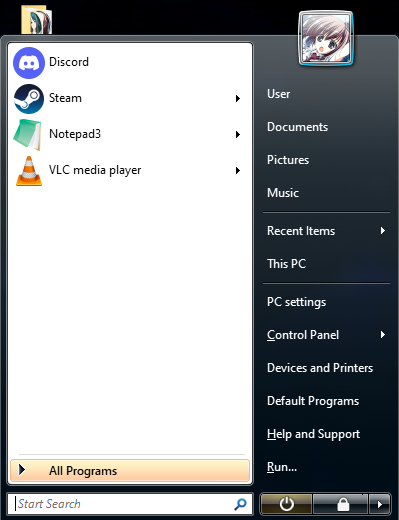Expand the Notepad3 submenu arrow

click(238, 135)
